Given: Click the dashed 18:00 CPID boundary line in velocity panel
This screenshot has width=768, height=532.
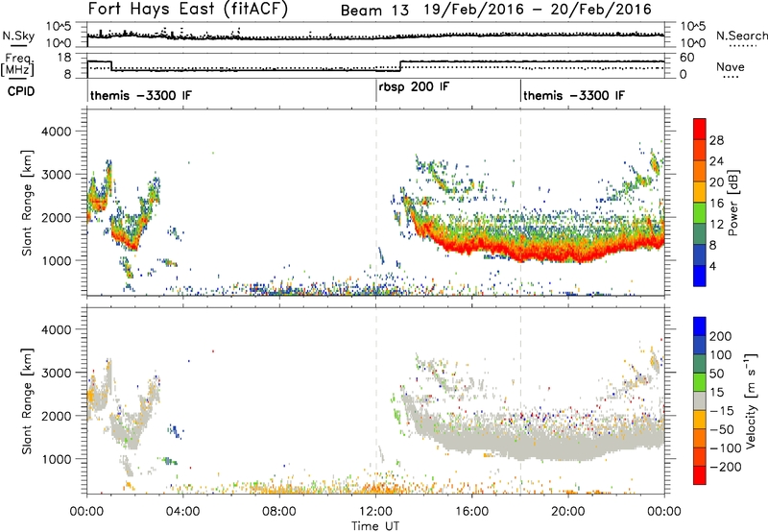Looking at the screenshot, I should click(520, 399).
